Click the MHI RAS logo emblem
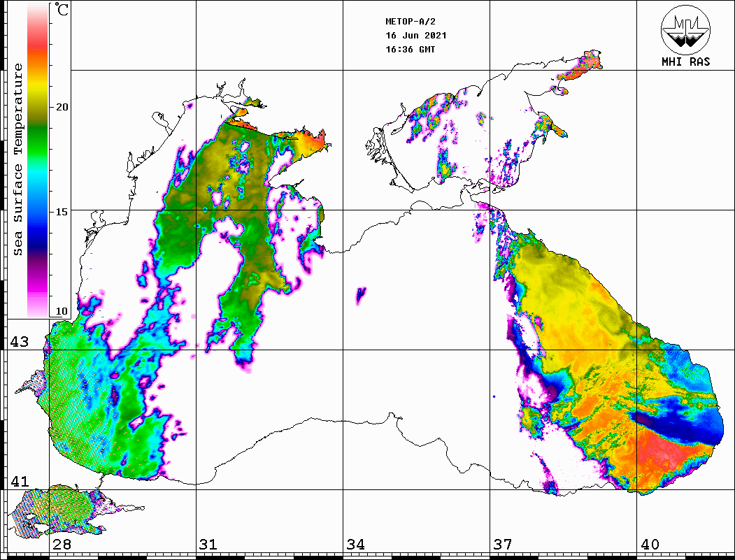The width and height of the screenshot is (735, 560). 685,29
